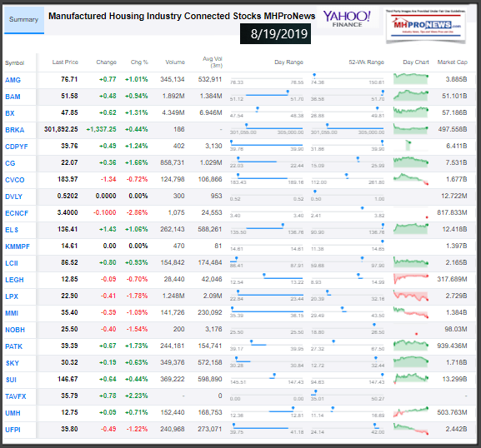Viewport: 481px width, 448px height.
Task: Sort by the Avg Vol (3m) header
Action: [213, 62]
